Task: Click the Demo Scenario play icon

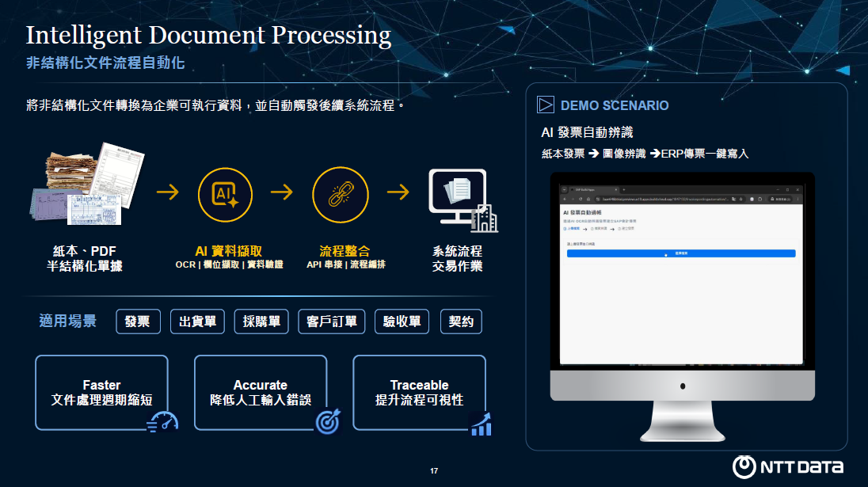Action: (545, 105)
